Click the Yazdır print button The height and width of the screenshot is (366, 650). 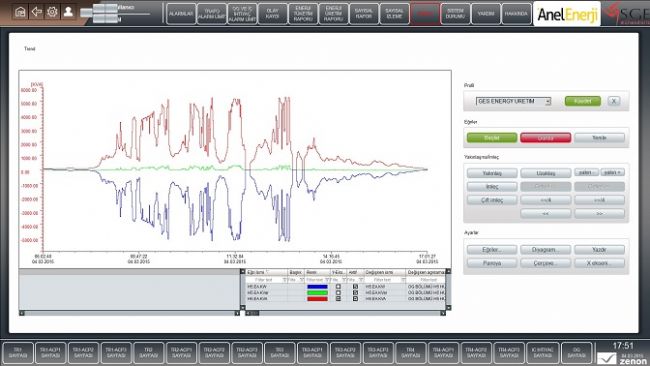click(599, 250)
